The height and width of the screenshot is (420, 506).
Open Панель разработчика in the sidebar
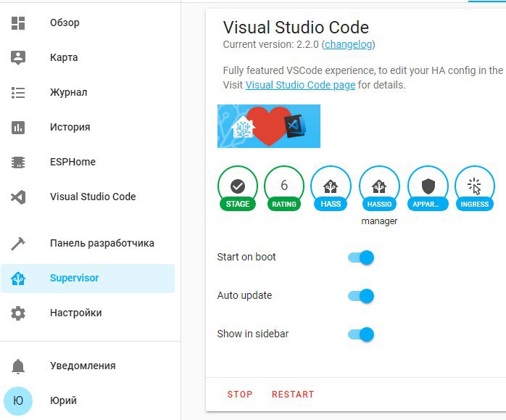coord(88,244)
